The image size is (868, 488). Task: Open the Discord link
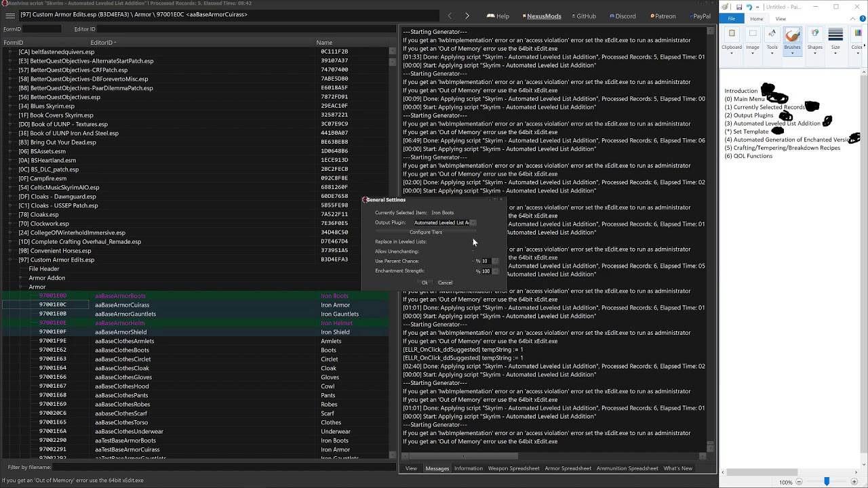[x=623, y=16]
